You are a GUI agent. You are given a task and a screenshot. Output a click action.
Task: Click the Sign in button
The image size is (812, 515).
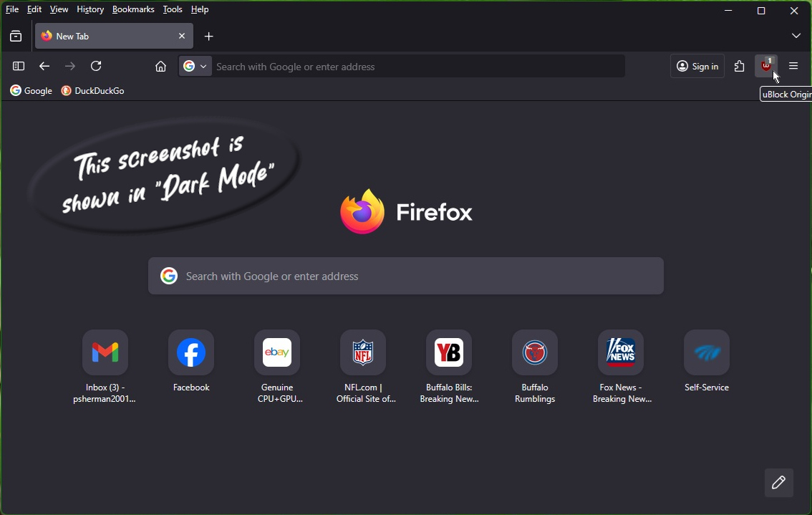(x=698, y=67)
